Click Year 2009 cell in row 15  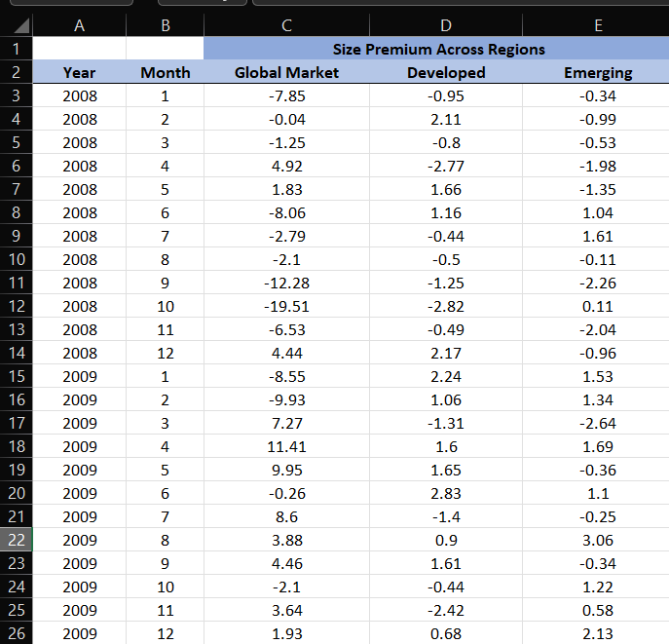[79, 376]
